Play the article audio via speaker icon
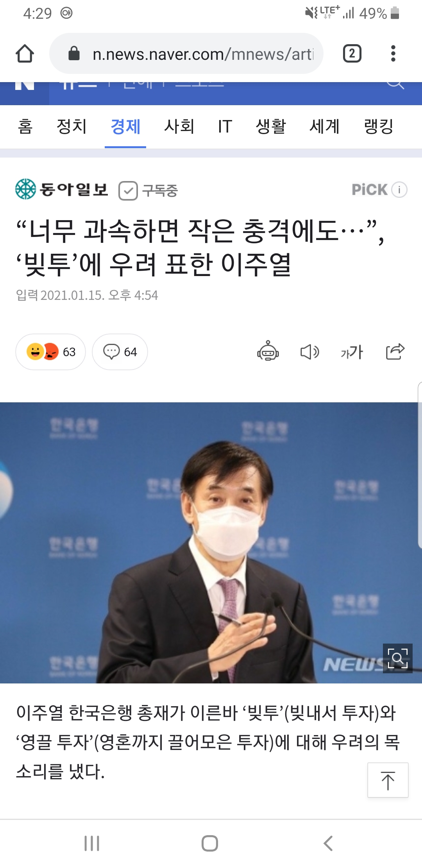 (x=310, y=352)
